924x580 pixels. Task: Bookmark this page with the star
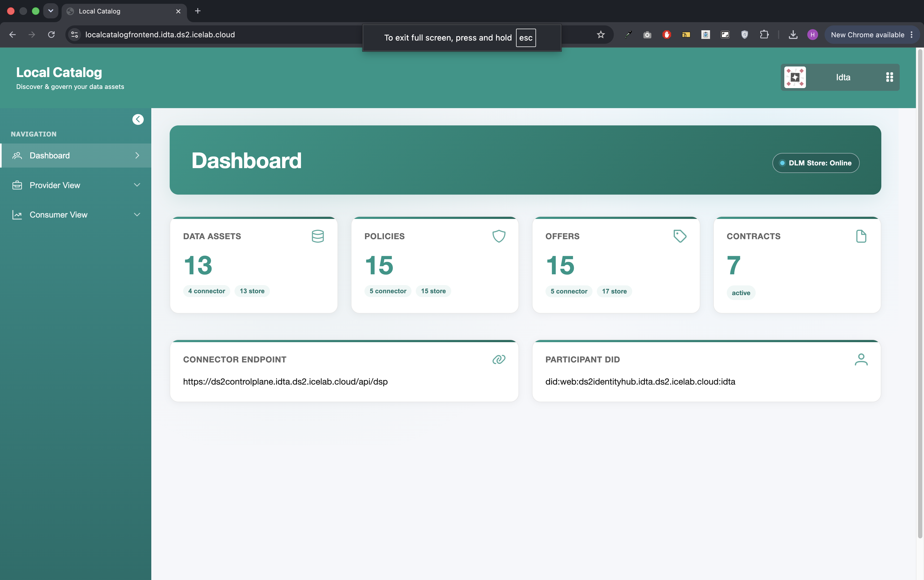click(x=601, y=35)
